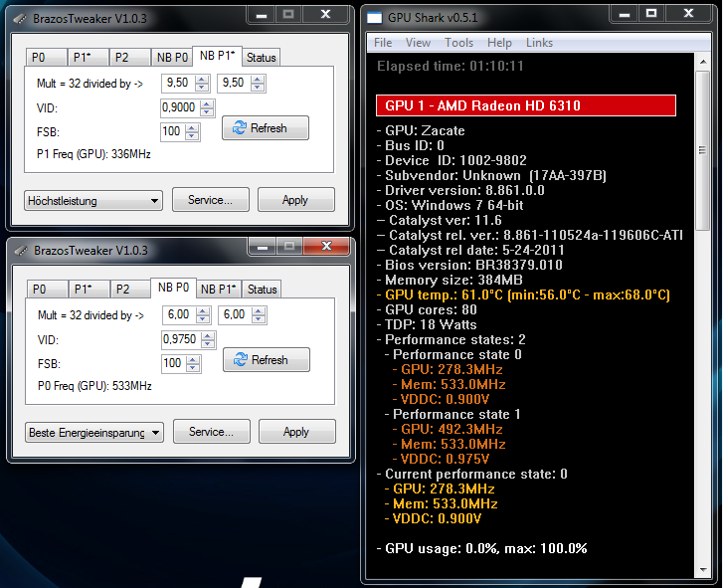Switch to the P0 tab in the upper BrazosTweaker

[46, 58]
